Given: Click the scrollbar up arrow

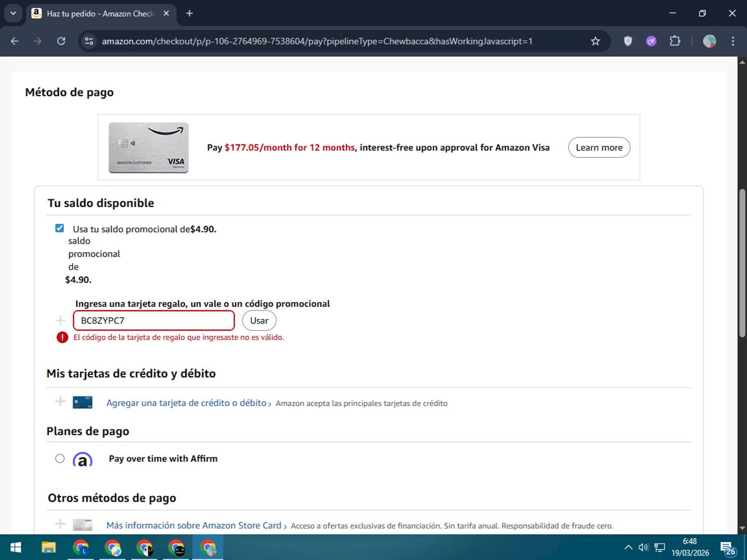Looking at the screenshot, I should pyautogui.click(x=742, y=62).
